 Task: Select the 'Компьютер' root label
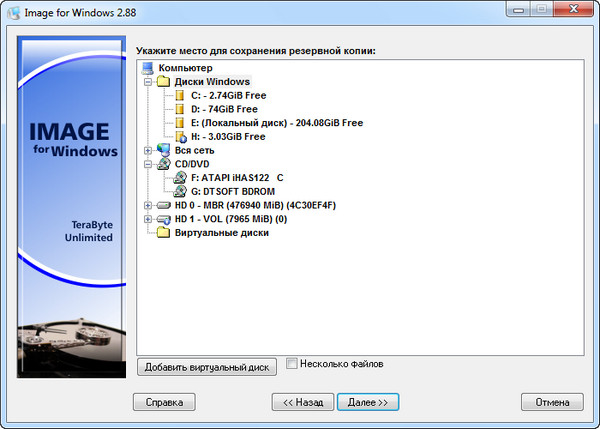tap(186, 68)
